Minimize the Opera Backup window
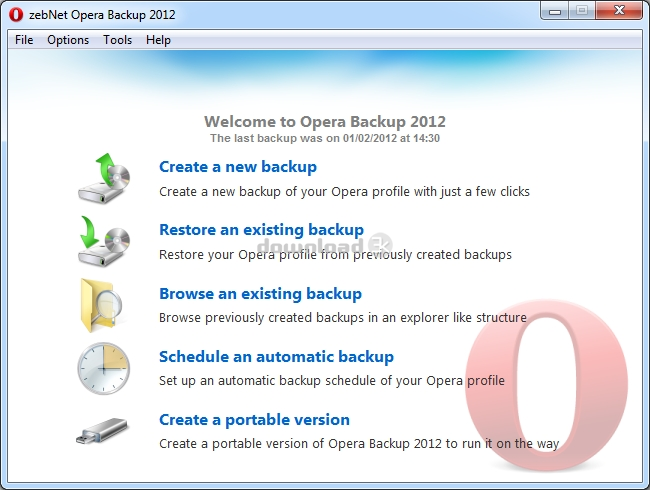650x490 pixels. click(555, 11)
